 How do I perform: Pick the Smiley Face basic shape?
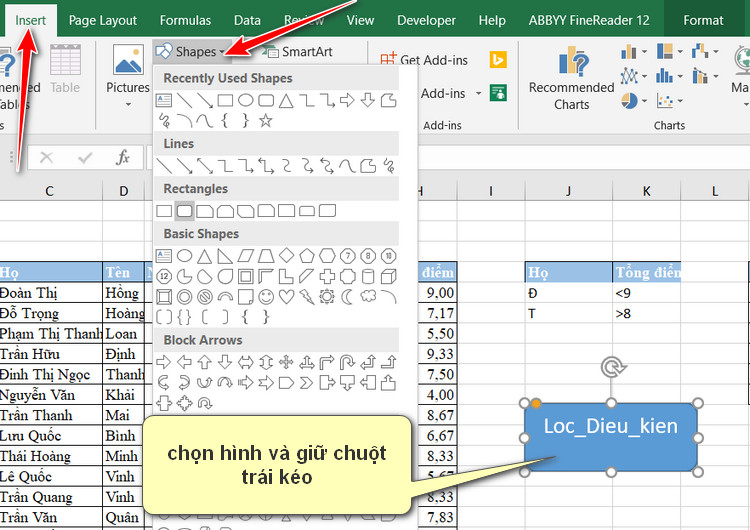266,297
